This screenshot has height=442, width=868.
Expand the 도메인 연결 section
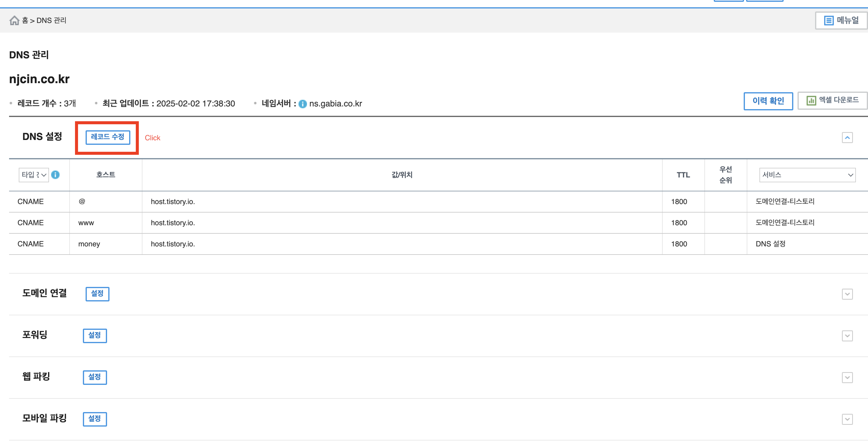pos(847,294)
